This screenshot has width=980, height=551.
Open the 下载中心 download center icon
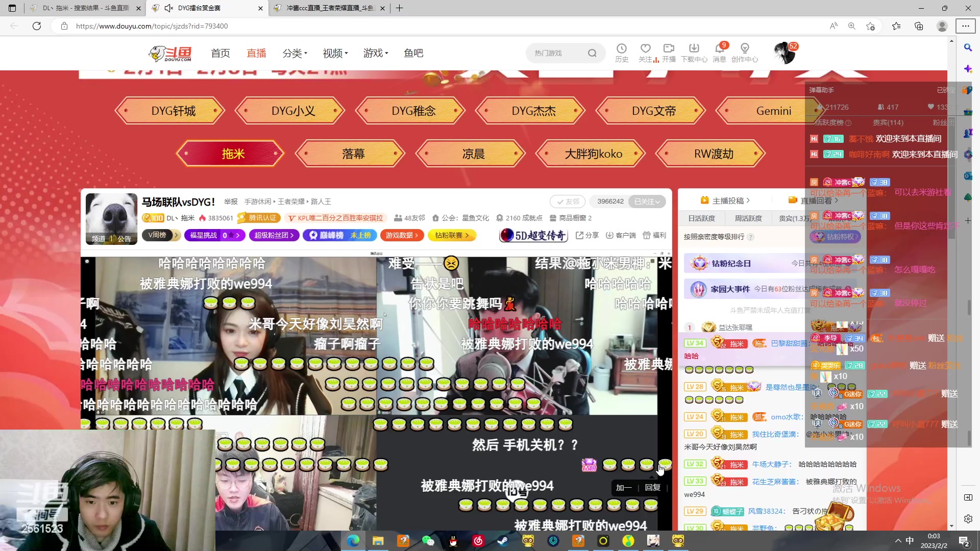pyautogui.click(x=694, y=49)
